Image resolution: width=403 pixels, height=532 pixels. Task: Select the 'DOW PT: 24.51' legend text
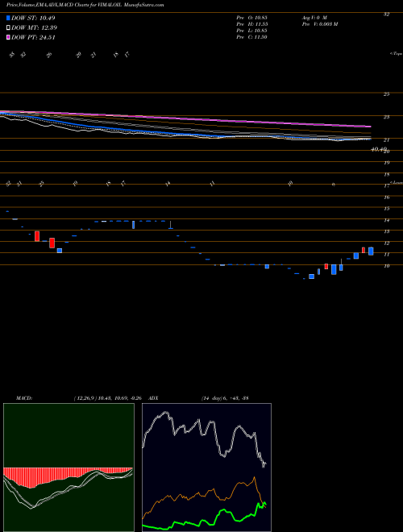click(33, 37)
